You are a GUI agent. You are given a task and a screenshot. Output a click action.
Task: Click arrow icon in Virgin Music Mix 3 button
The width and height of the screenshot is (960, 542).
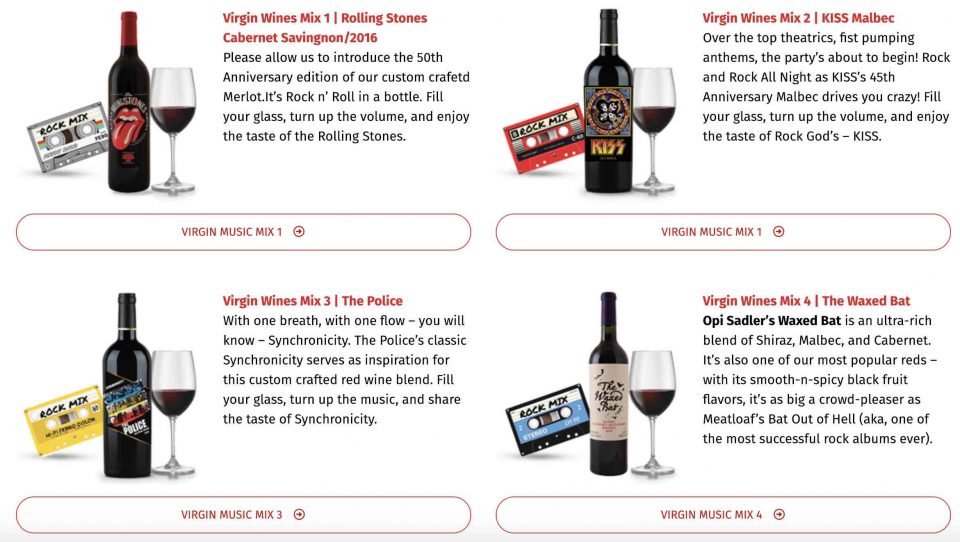[x=299, y=514]
